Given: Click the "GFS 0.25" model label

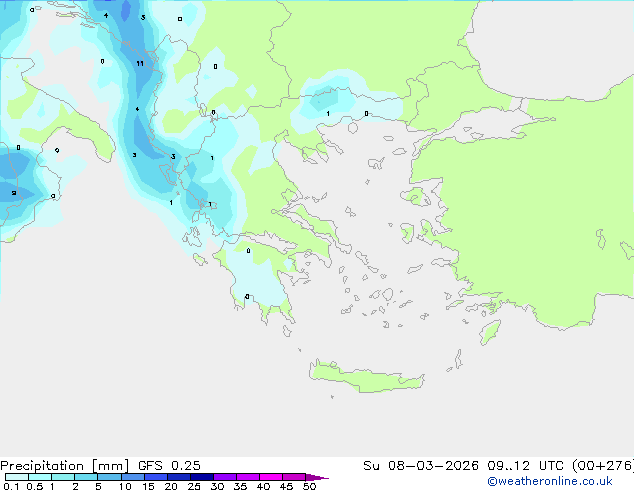Looking at the screenshot, I should (x=169, y=466).
